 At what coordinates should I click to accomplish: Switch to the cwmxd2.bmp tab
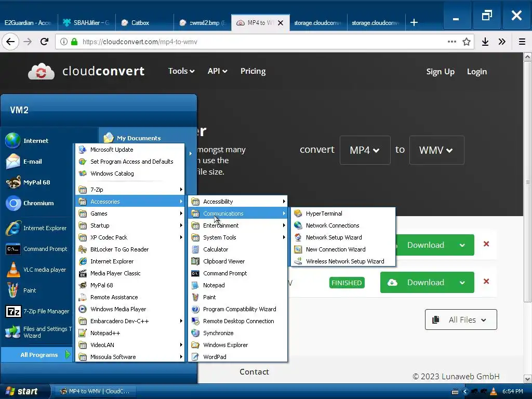tap(203, 23)
